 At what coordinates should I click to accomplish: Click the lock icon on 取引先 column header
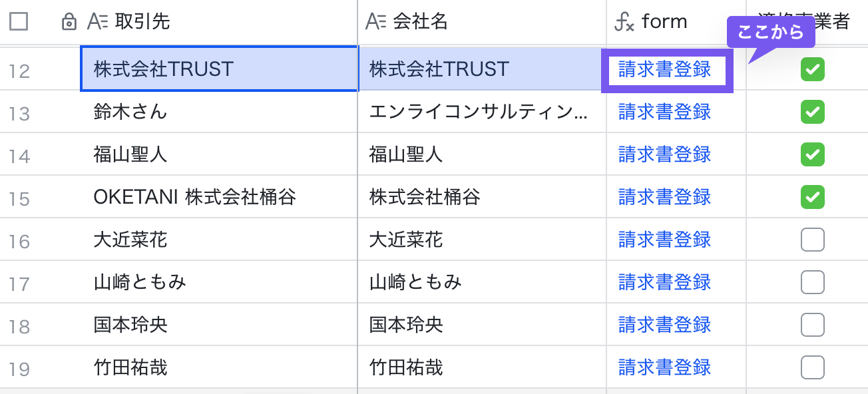point(71,21)
